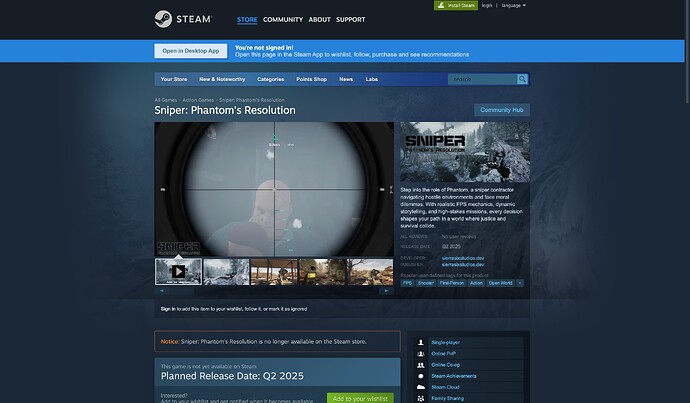This screenshot has width=690, height=403.
Task: Click the Sniper: Phantom's Resolution breadcrumb
Action: [252, 100]
